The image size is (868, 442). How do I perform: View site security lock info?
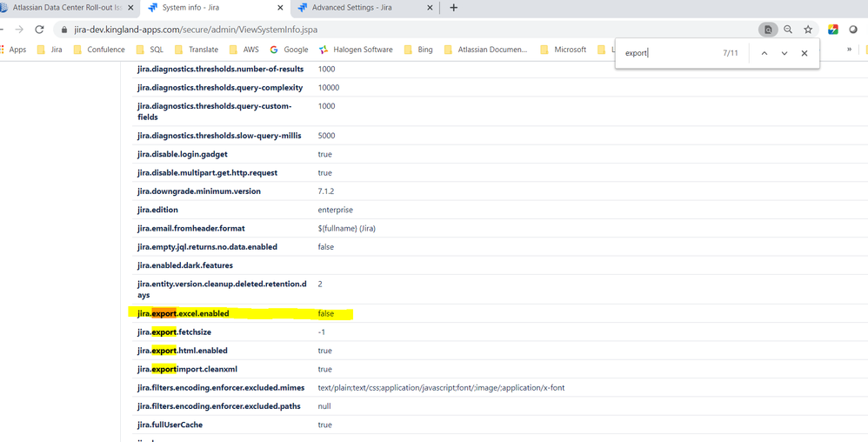pyautogui.click(x=63, y=30)
